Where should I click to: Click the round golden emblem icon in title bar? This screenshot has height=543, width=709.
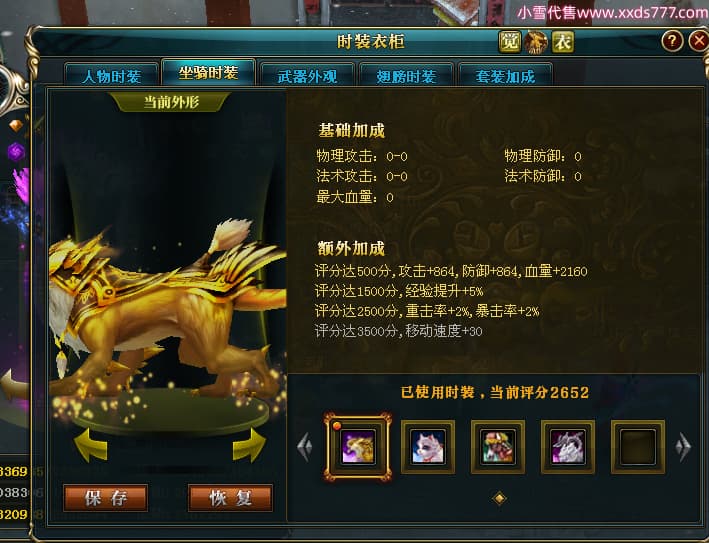point(536,42)
